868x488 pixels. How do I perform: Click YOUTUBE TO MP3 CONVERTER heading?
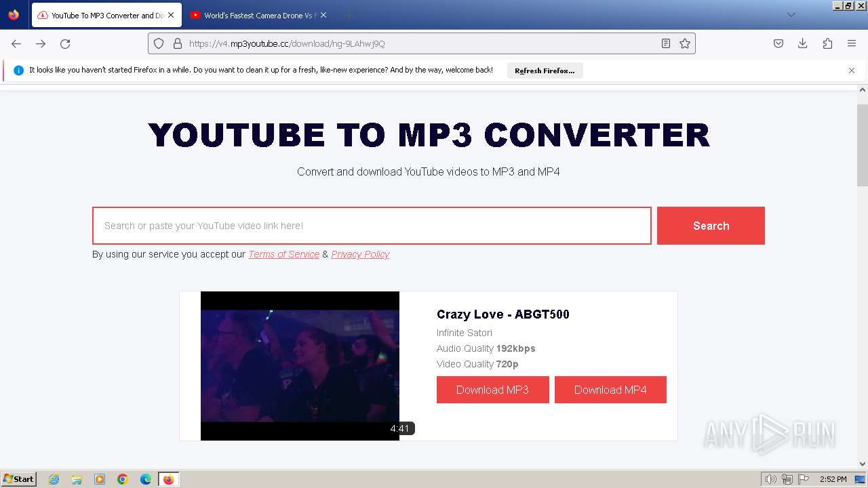tap(429, 135)
